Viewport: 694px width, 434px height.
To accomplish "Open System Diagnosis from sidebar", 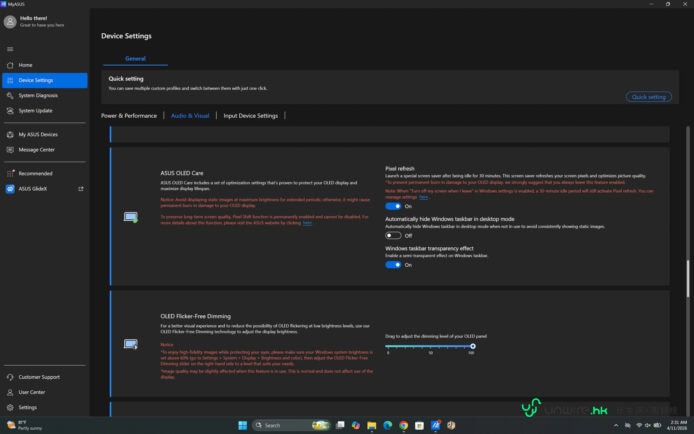I will [44, 96].
